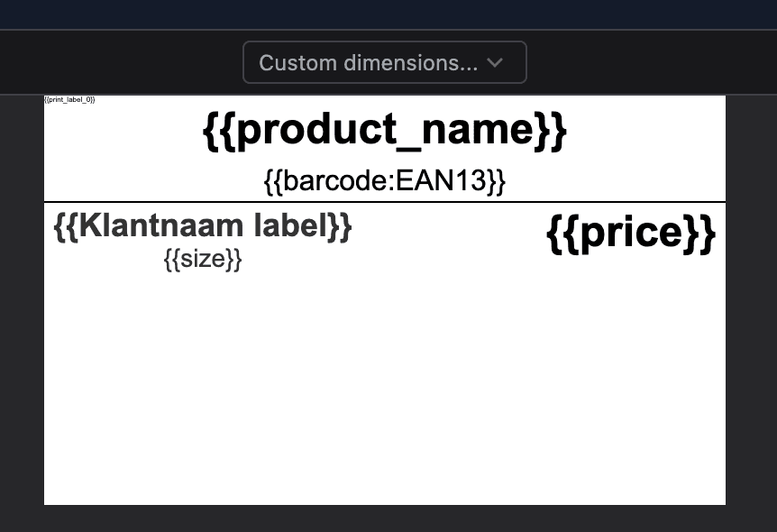Select the {{barcode:EAN13}} placeholder element
The image size is (777, 532).
click(x=384, y=180)
